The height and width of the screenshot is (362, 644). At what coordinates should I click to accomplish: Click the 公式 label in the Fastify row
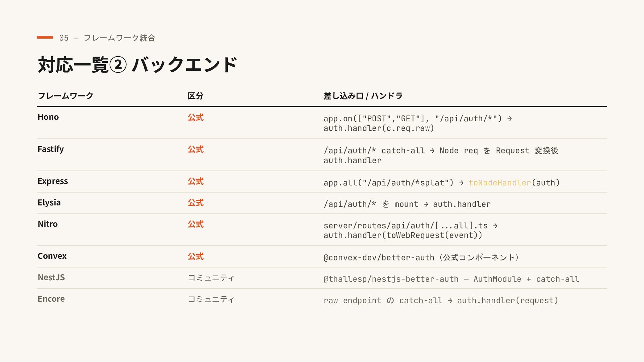click(x=196, y=149)
